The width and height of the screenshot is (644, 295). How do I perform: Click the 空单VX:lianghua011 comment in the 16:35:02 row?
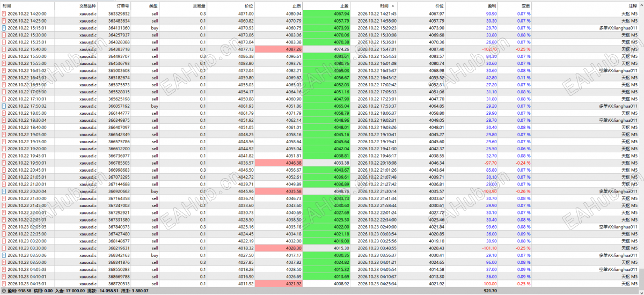tap(618, 70)
